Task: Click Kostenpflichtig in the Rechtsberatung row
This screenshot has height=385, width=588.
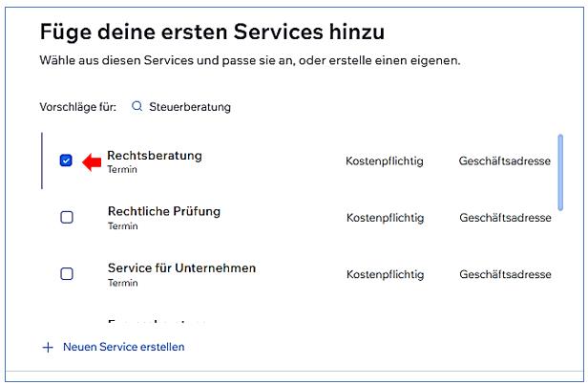Action: point(384,161)
